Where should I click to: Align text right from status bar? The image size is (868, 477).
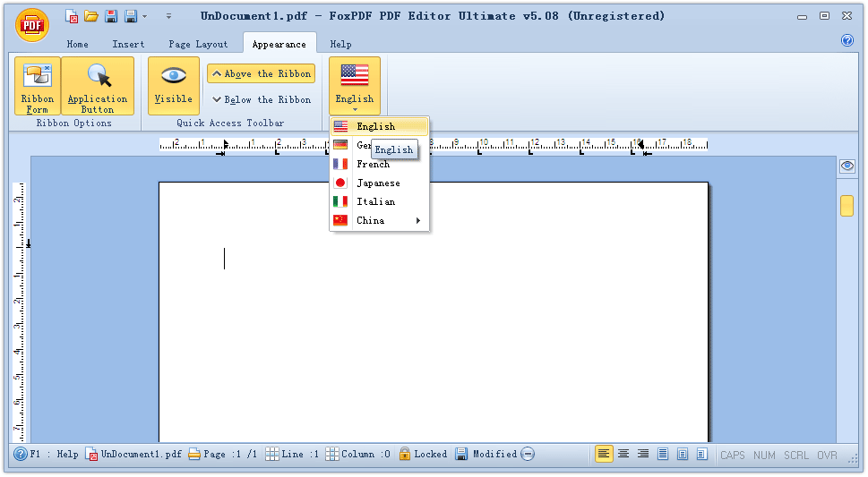643,455
